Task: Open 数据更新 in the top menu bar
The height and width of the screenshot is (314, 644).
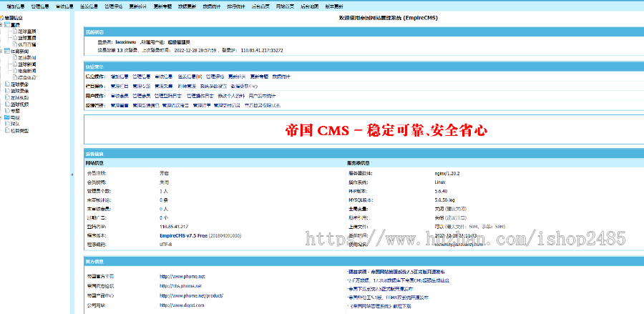Action: (187, 6)
